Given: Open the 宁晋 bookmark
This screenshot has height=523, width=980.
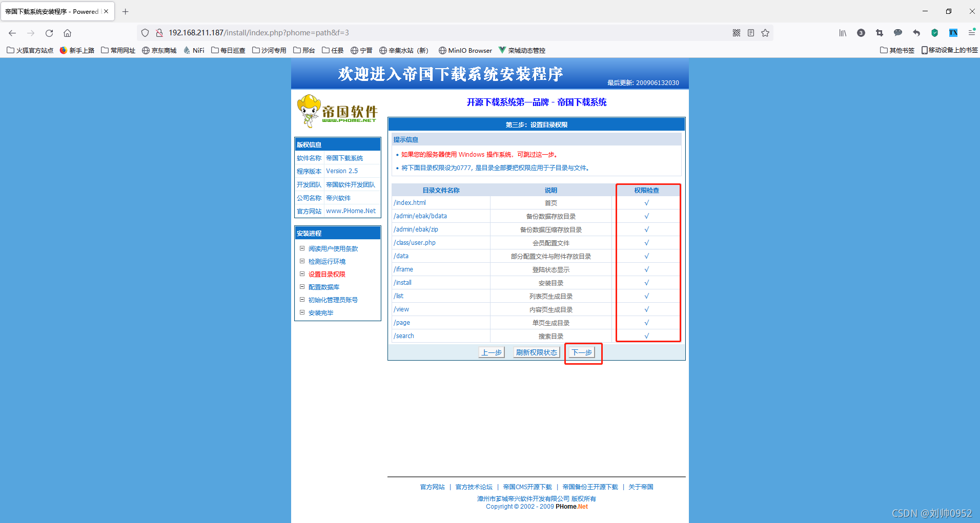Looking at the screenshot, I should point(361,50).
